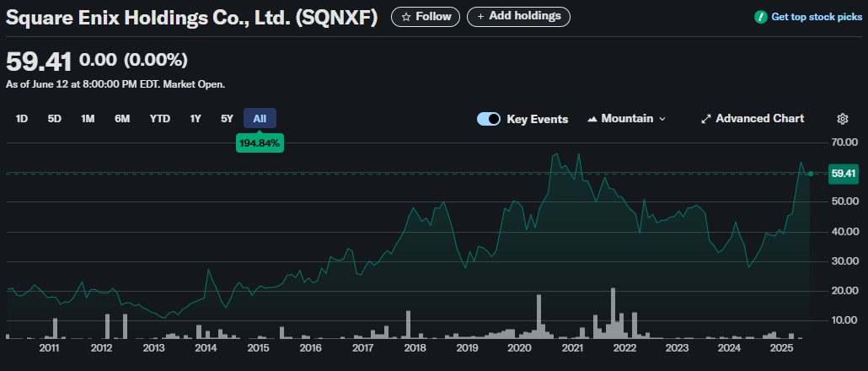Click the tall volume bar in 2020
Viewport: 868px width, 371px height.
coord(539,317)
